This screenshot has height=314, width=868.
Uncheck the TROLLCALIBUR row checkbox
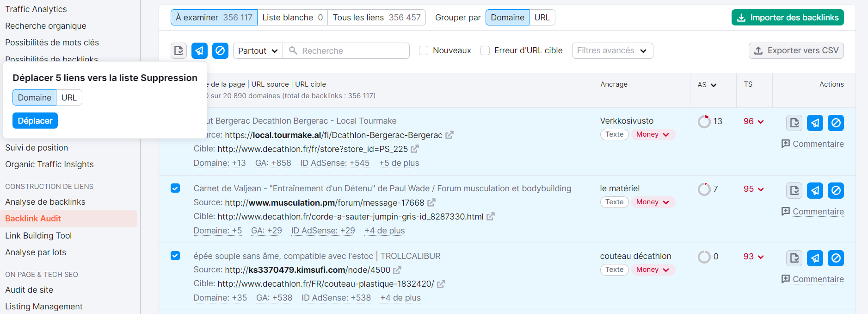point(175,256)
